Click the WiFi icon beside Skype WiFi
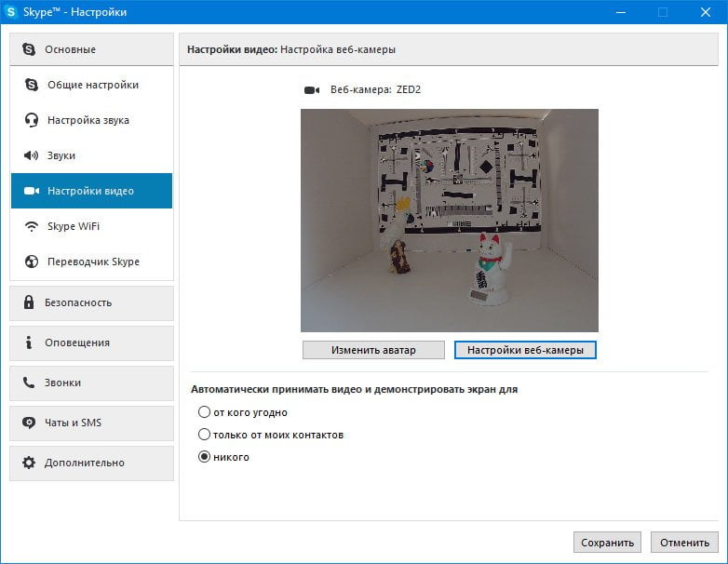 pyautogui.click(x=32, y=226)
